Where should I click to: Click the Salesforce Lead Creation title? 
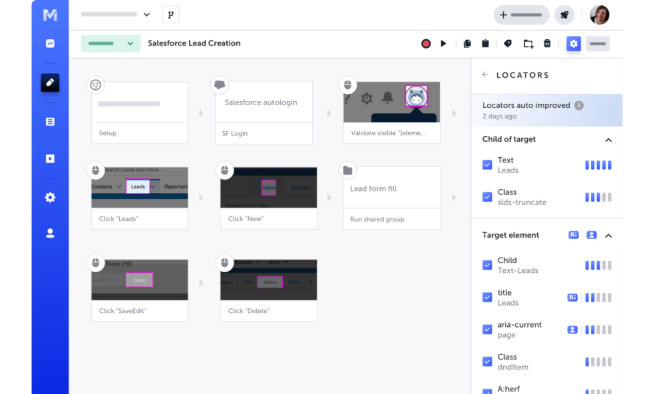(194, 43)
